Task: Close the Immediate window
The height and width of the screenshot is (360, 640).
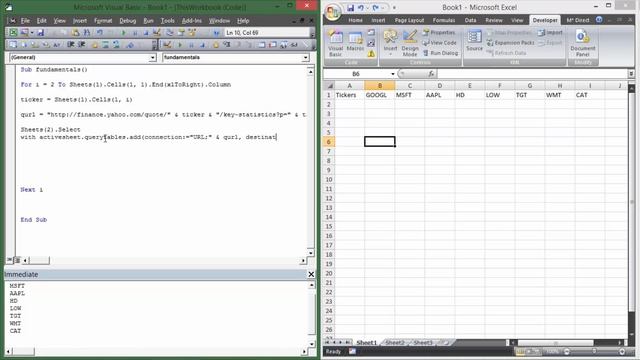Action: [311, 274]
